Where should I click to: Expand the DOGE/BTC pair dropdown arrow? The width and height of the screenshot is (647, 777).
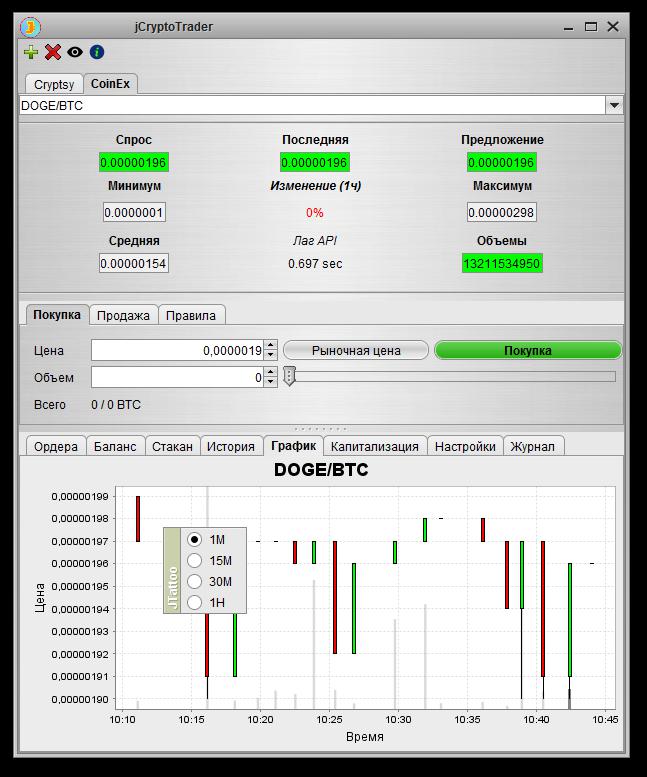(x=614, y=106)
